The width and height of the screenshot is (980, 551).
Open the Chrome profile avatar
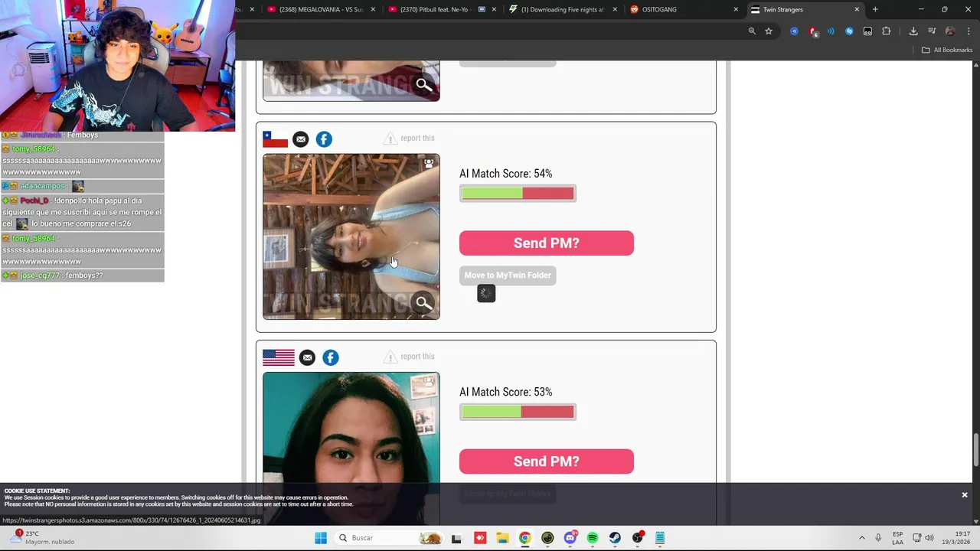tap(950, 31)
